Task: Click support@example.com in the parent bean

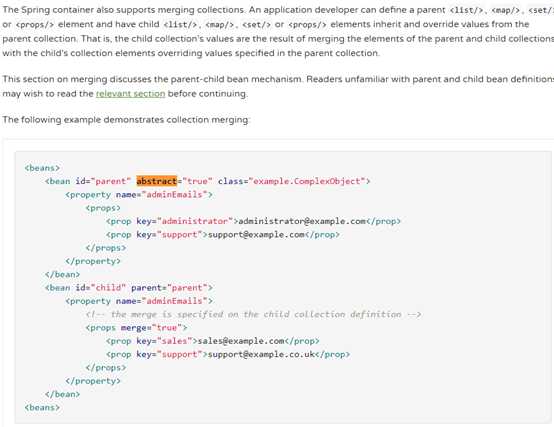Action: (256, 235)
